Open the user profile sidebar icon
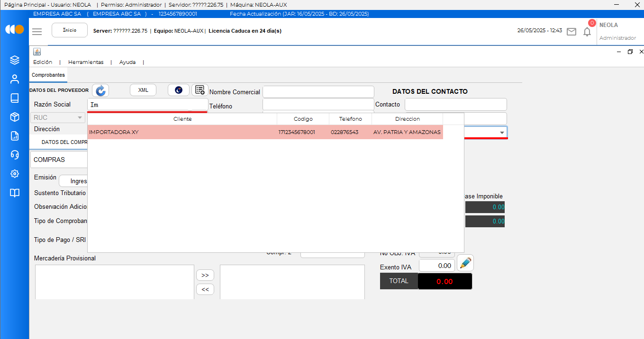Image resolution: width=644 pixels, height=339 pixels. pos(15,79)
